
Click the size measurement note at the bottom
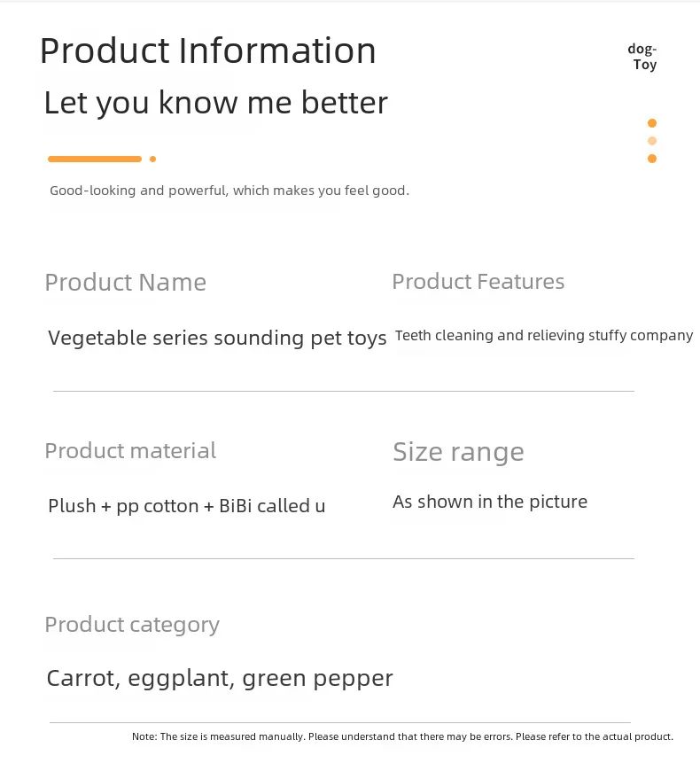402,736
